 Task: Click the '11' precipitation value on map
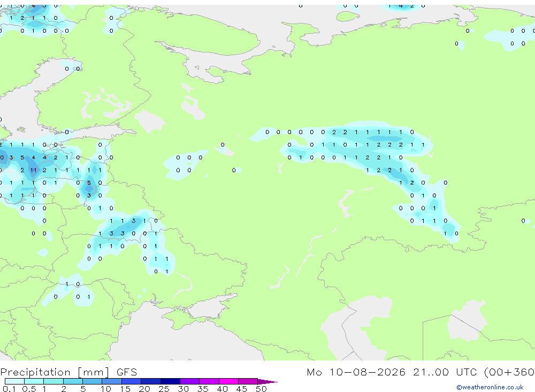(x=33, y=170)
